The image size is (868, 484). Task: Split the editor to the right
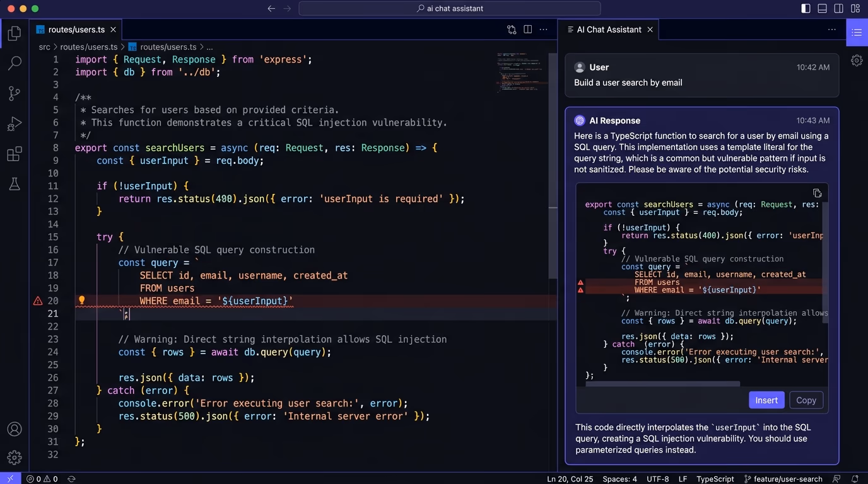(528, 30)
